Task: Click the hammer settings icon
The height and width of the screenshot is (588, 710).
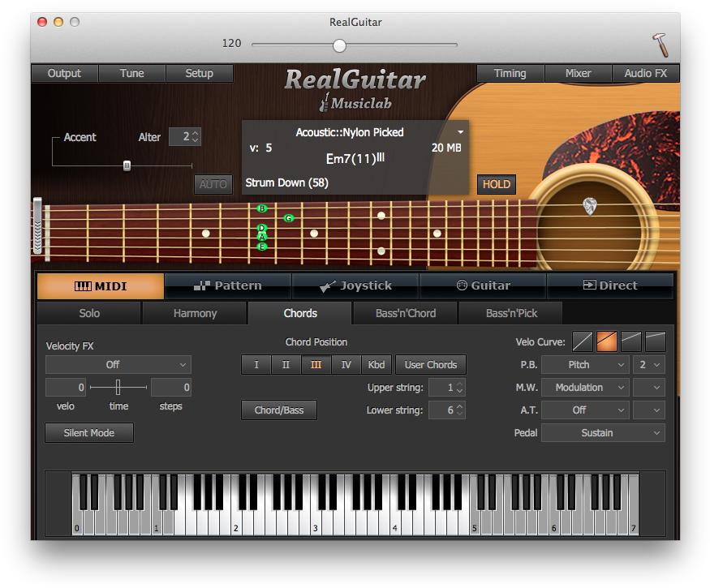Action: click(x=660, y=45)
